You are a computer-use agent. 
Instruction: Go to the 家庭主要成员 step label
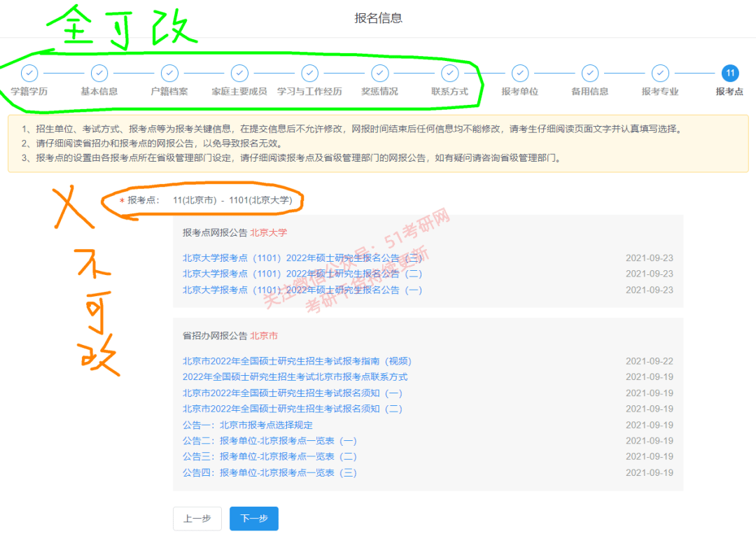[x=239, y=92]
